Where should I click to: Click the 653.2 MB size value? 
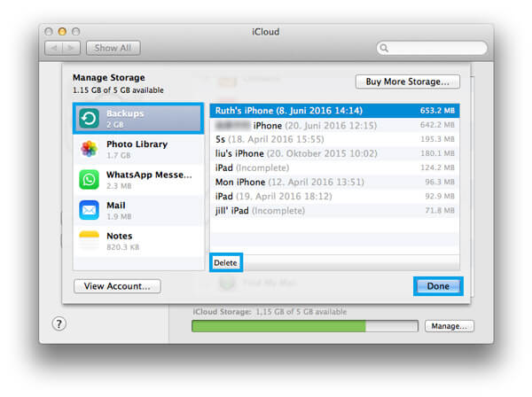tap(437, 111)
